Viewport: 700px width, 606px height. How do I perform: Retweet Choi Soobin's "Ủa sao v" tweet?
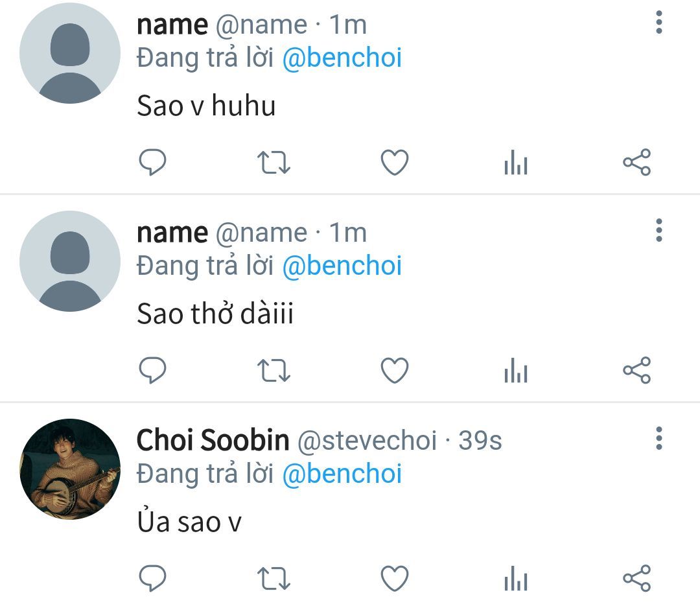click(x=274, y=578)
